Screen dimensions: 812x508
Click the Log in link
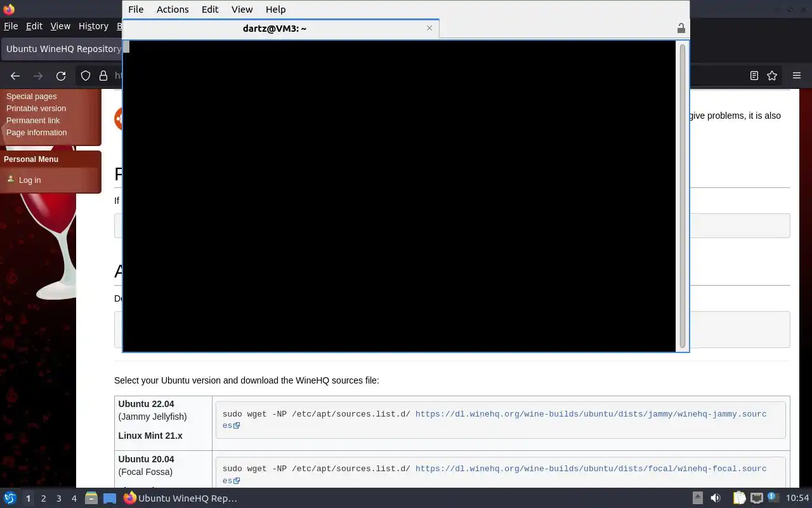30,180
